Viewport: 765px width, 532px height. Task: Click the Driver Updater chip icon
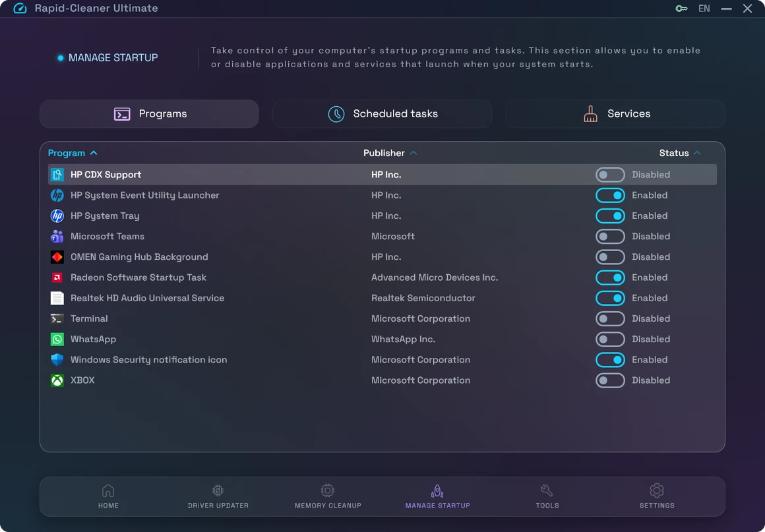[218, 490]
